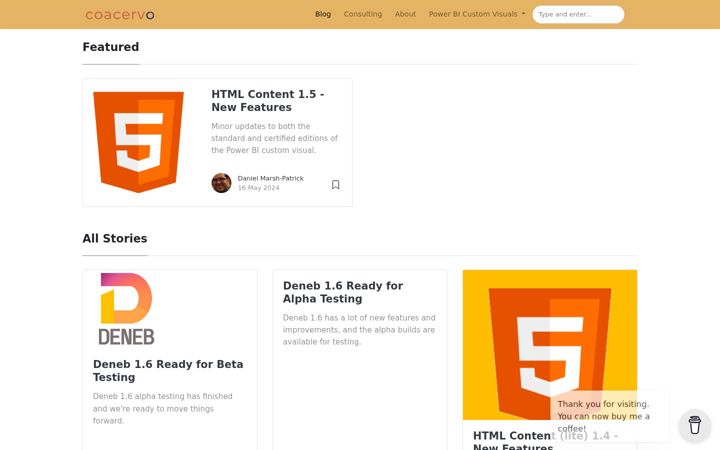Open Deneb 1.6 Ready for Beta Testing

[168, 371]
